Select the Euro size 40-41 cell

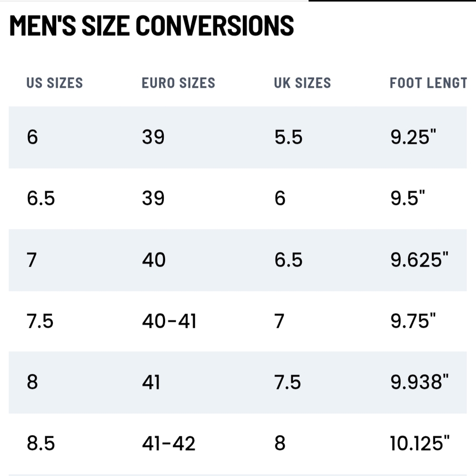pos(169,321)
